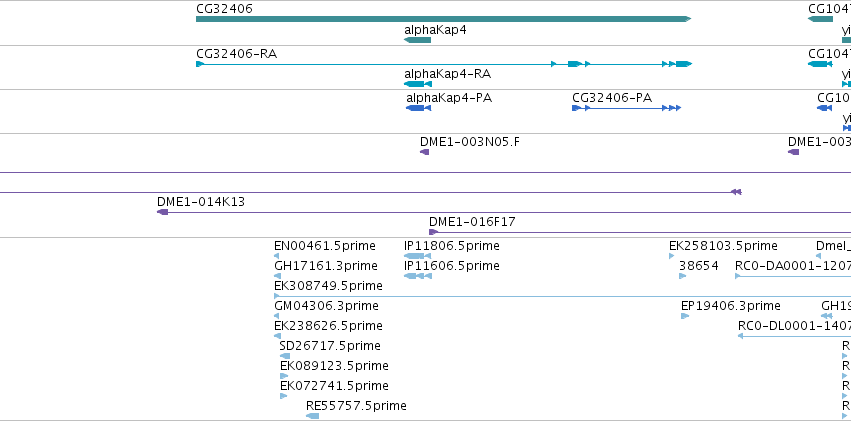Image resolution: width=851 pixels, height=421 pixels.
Task: Click the RE55757.5prime EST block
Action: click(x=312, y=415)
